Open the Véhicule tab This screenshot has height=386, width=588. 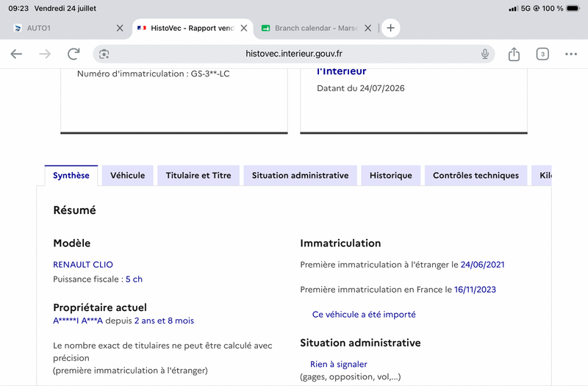pos(127,176)
